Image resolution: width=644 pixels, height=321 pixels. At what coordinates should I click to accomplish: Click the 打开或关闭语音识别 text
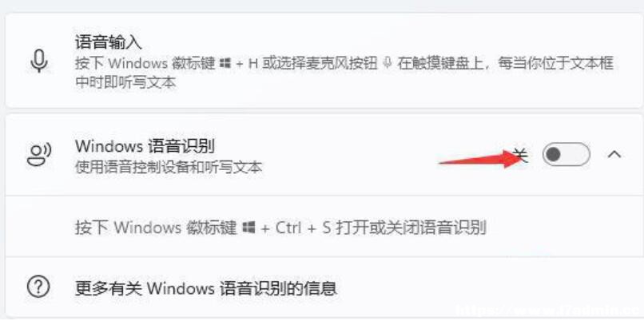pyautogui.click(x=411, y=227)
